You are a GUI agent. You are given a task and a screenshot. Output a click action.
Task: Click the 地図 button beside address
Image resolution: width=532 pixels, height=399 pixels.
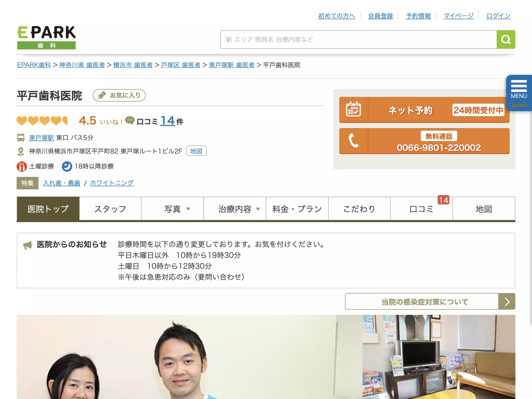(196, 151)
